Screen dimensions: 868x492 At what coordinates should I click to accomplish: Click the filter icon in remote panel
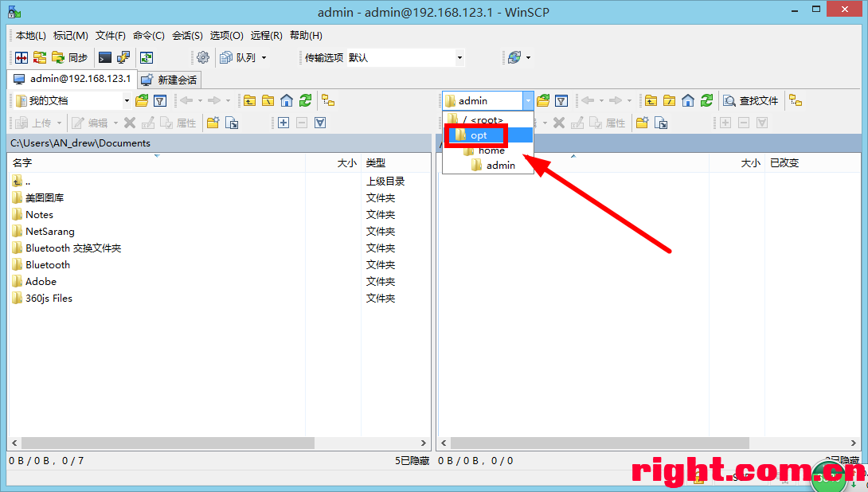pyautogui.click(x=561, y=101)
